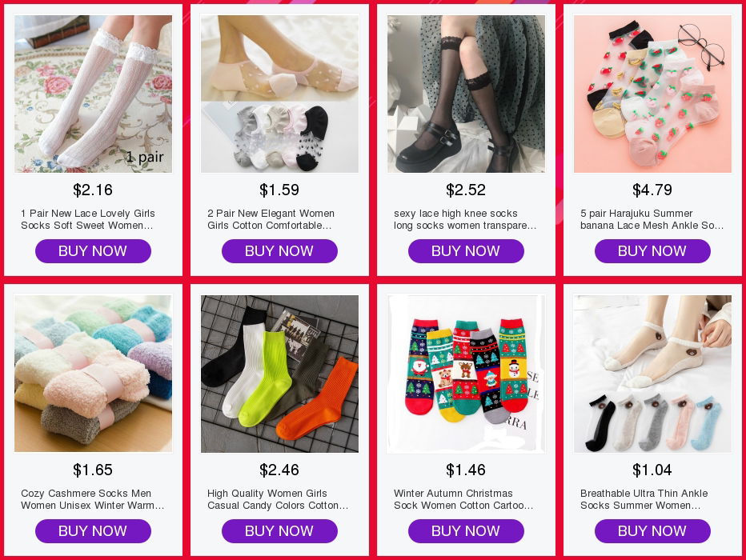Click BUY NOW for Cozy Cashmere Socks
Screen dimensions: 746x560
(x=93, y=531)
